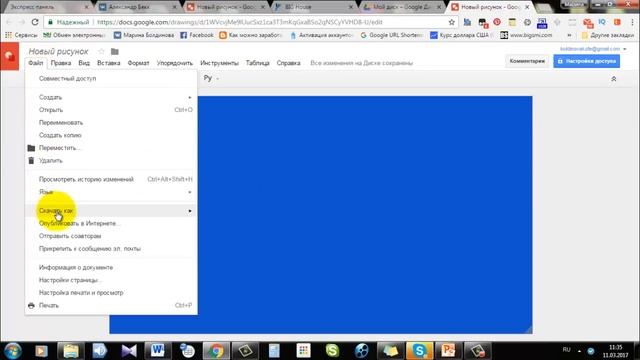The height and width of the screenshot is (360, 640).
Task: Open the 'Файл' menu
Action: click(x=36, y=63)
